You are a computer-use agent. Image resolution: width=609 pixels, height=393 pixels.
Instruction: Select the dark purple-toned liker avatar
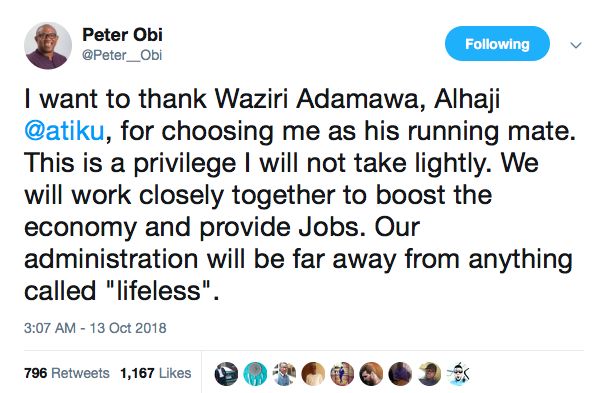[x=400, y=374]
